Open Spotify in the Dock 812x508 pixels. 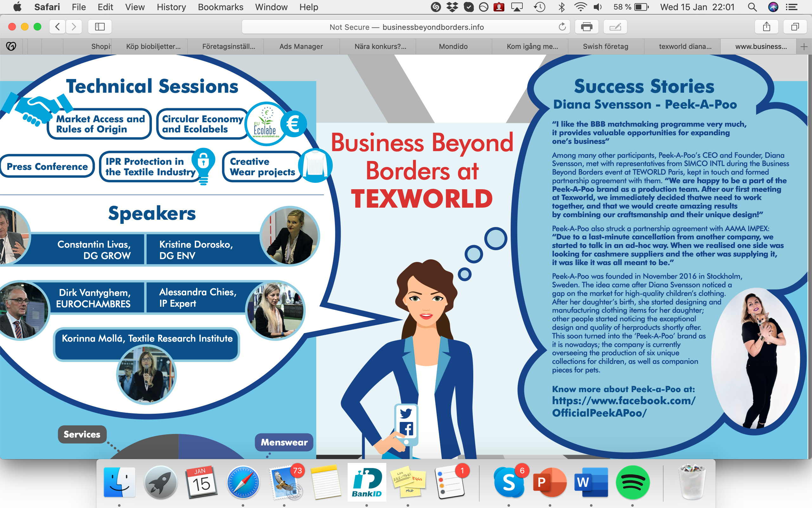pyautogui.click(x=632, y=483)
